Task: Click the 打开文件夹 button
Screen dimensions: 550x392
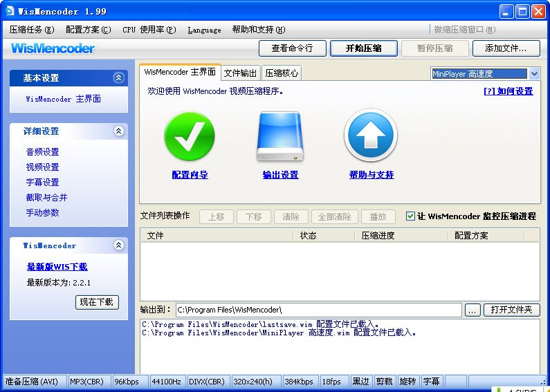Action: point(512,310)
